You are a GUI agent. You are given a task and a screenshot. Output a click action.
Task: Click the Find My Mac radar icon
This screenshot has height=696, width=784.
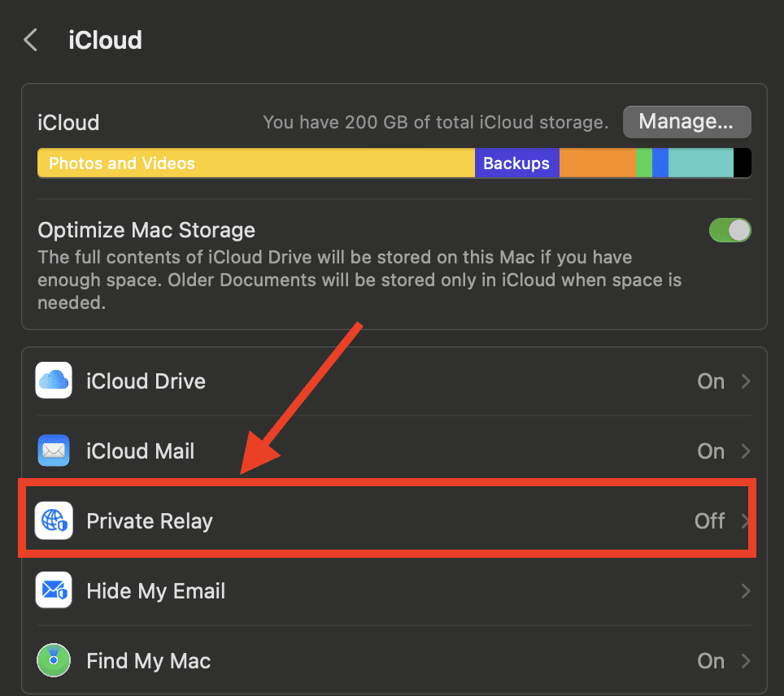click(54, 661)
